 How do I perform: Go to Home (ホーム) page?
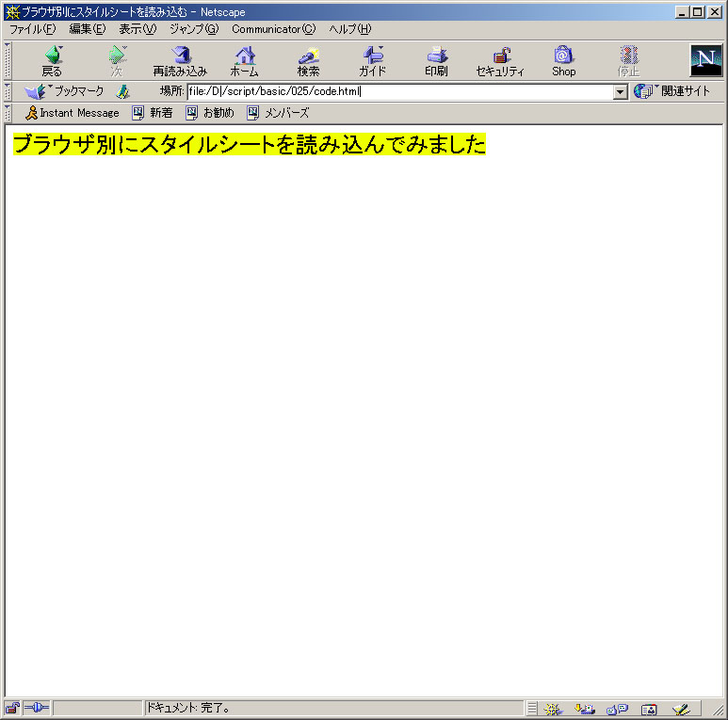244,61
